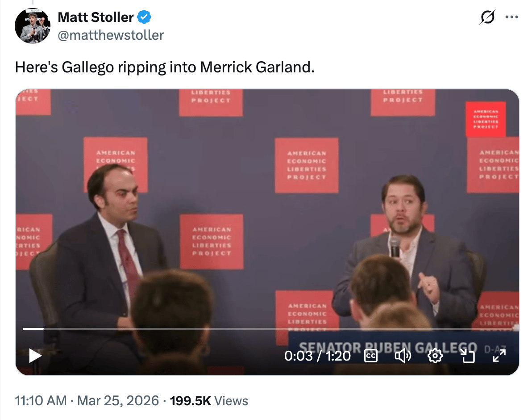The width and height of the screenshot is (532, 420).
Task: Open video settings gear
Action: tap(435, 356)
